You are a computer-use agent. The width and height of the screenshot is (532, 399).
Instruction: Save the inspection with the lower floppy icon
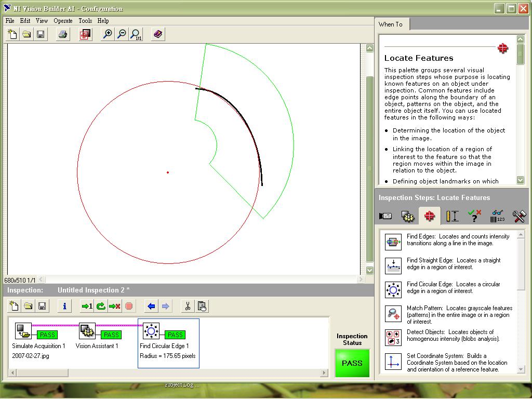(43, 306)
